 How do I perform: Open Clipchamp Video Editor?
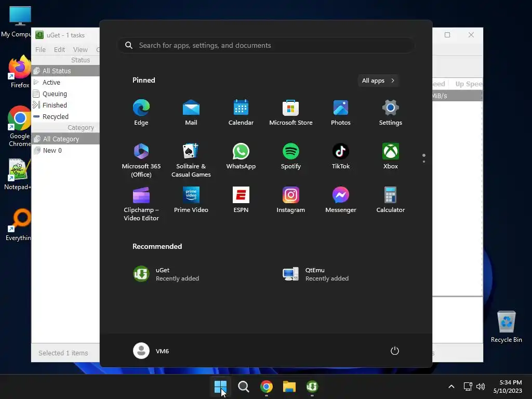coord(141,204)
